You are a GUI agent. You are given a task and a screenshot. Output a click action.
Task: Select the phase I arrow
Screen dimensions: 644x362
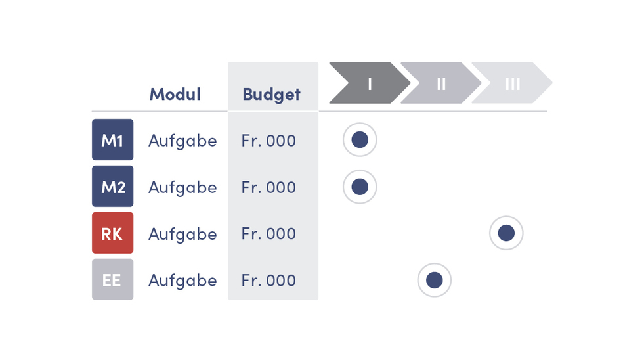click(x=368, y=83)
